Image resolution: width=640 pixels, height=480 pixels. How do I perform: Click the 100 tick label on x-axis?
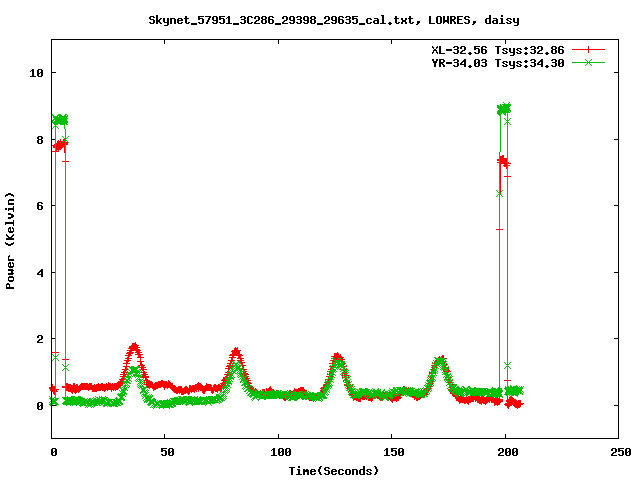tap(279, 452)
